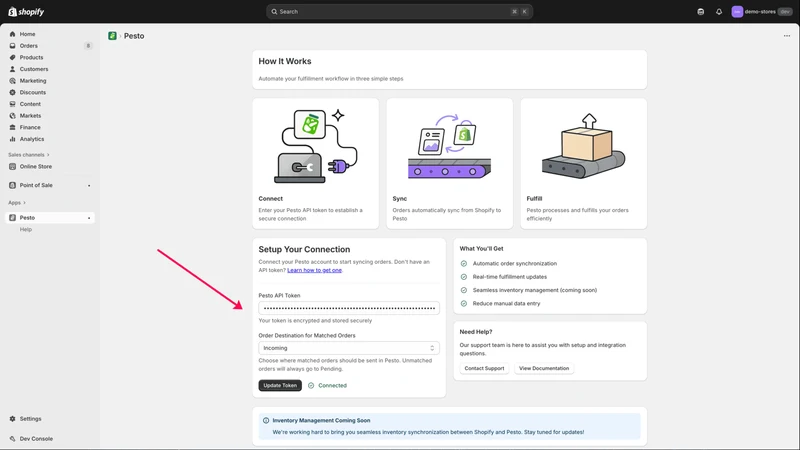Click the Pesto app icon in breadcrumb
This screenshot has height=450, width=800.
tap(112, 36)
